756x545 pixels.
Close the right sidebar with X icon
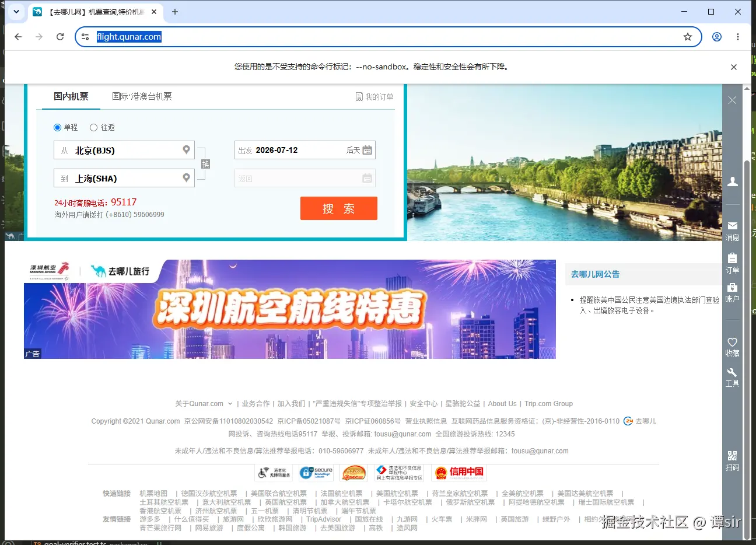point(732,100)
